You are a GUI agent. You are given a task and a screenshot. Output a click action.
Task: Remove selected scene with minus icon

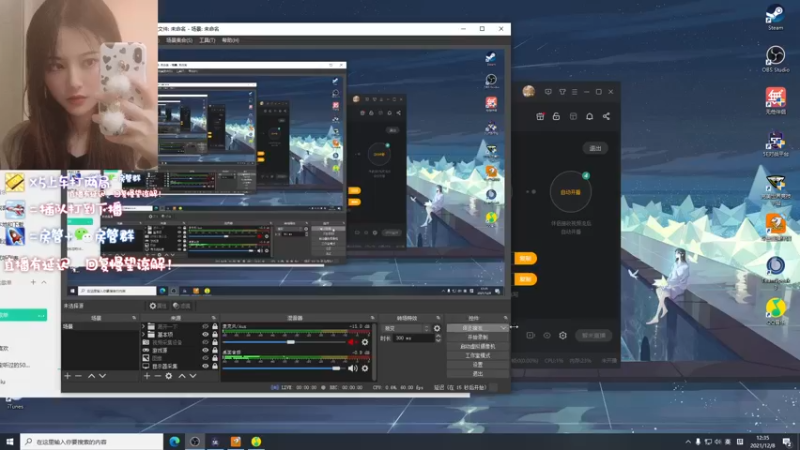[x=78, y=376]
